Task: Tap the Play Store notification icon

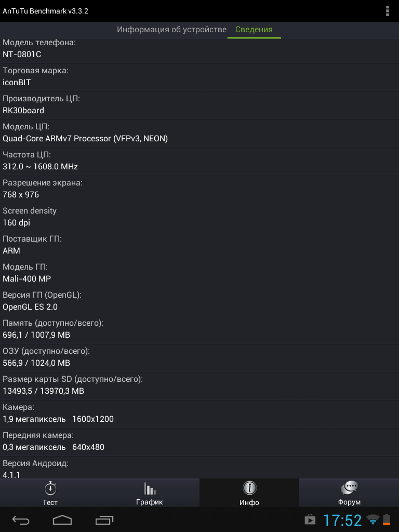Action: click(x=310, y=520)
